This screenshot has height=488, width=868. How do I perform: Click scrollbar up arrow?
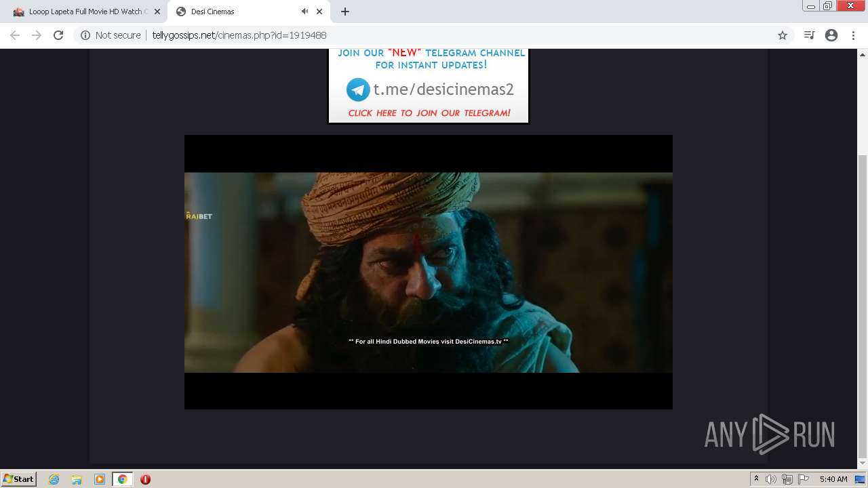pos(863,54)
